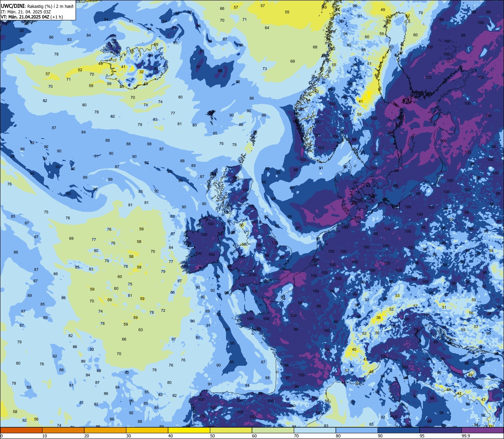Click the humidity value 43 on the map

tap(483, 400)
